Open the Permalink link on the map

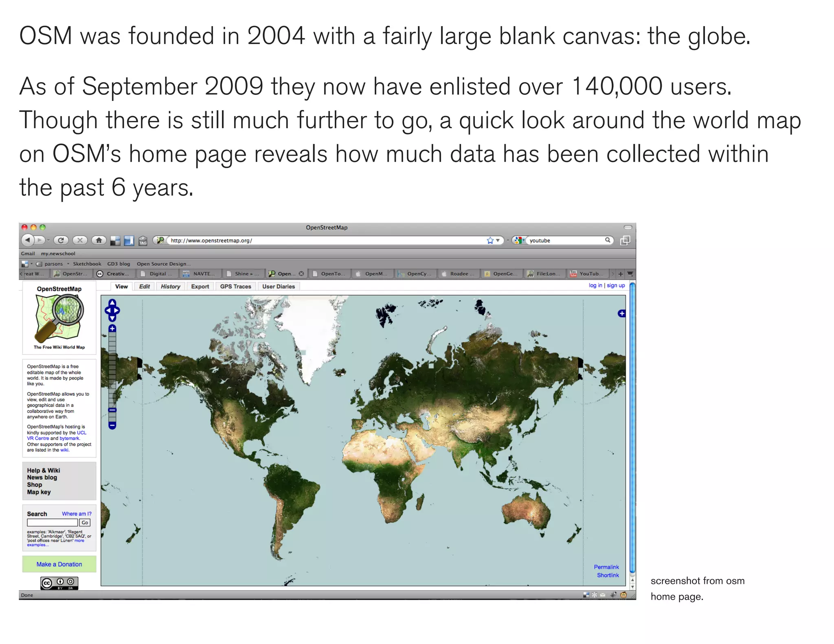(606, 567)
